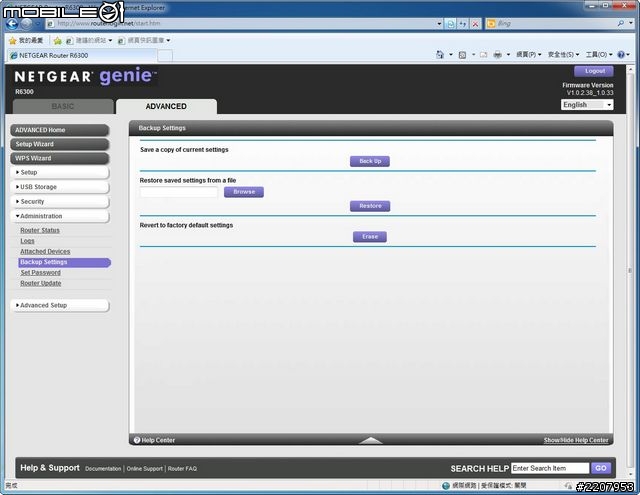This screenshot has width=640, height=495.
Task: Click the blue help question icon
Action: [x=621, y=54]
